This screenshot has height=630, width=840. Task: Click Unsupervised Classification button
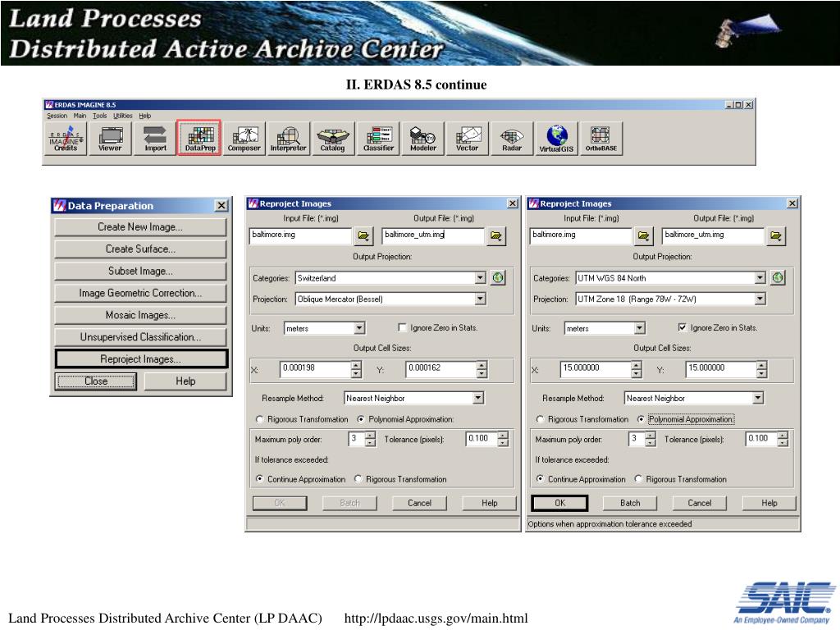[x=140, y=337]
